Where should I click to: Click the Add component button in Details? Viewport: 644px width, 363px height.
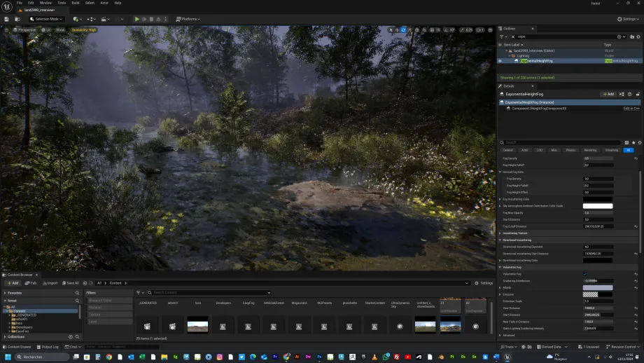tap(609, 94)
